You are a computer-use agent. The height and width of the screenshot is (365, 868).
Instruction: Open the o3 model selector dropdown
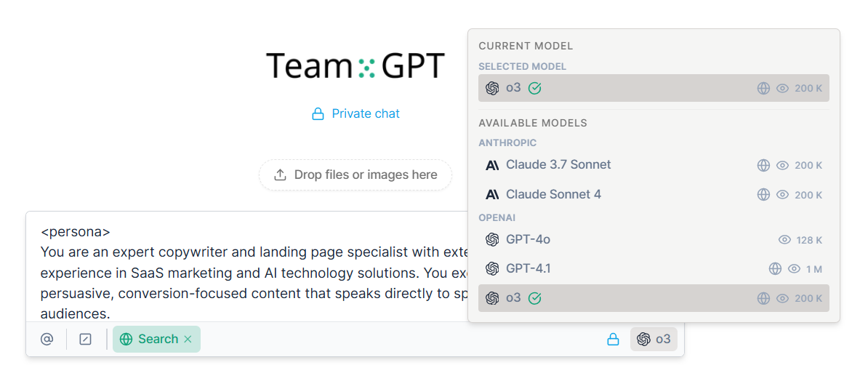coord(654,339)
